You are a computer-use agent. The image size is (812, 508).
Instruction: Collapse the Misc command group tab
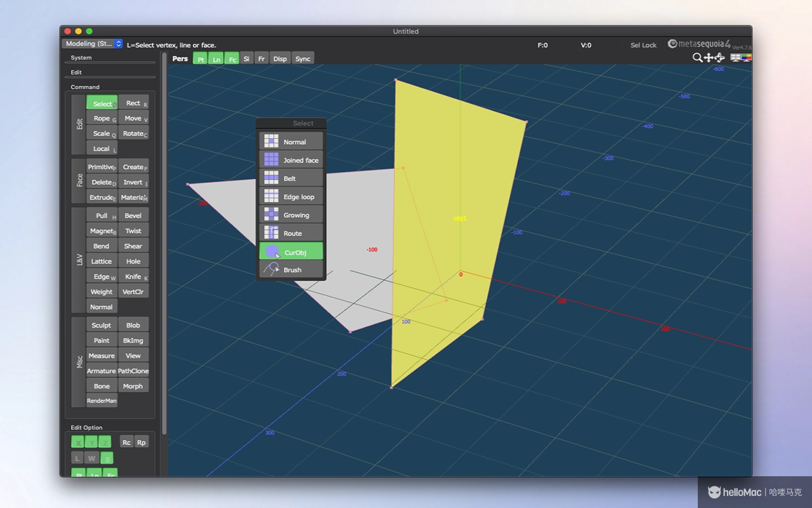(x=79, y=362)
